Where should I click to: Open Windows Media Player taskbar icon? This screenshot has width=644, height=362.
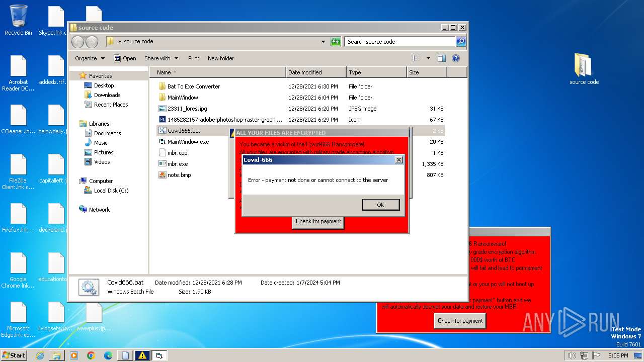click(x=74, y=355)
